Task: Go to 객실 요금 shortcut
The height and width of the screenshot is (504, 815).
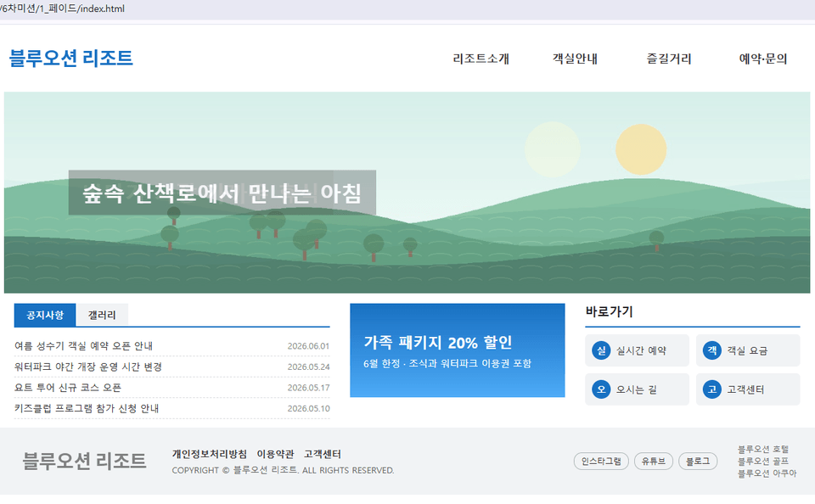Action: click(x=748, y=350)
